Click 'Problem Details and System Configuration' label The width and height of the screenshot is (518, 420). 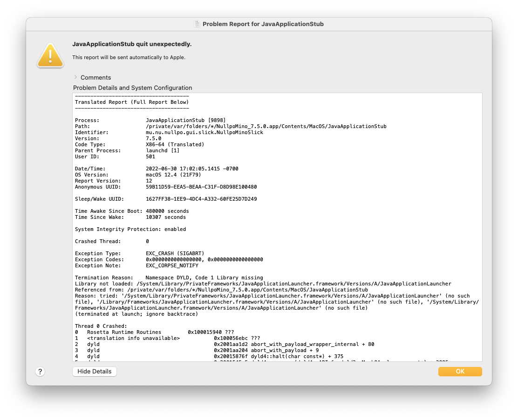(x=132, y=88)
